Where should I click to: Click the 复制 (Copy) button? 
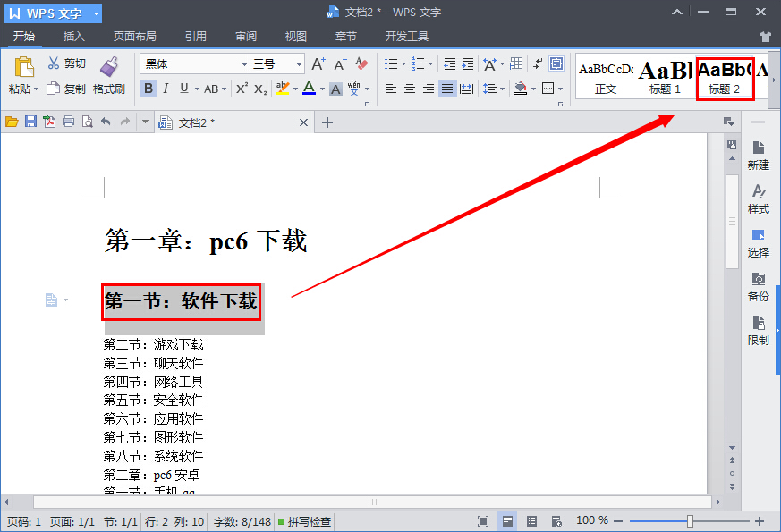[x=68, y=89]
